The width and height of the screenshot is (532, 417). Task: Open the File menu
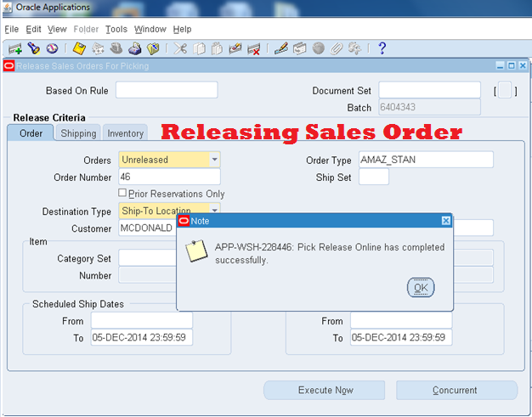12,30
